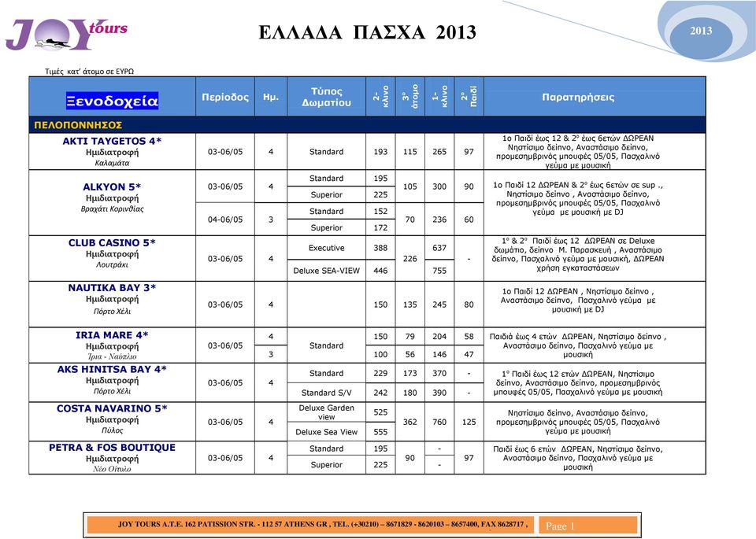Click price 193 for AKTI TAYGETOS
The image size is (756, 539).
(380, 152)
